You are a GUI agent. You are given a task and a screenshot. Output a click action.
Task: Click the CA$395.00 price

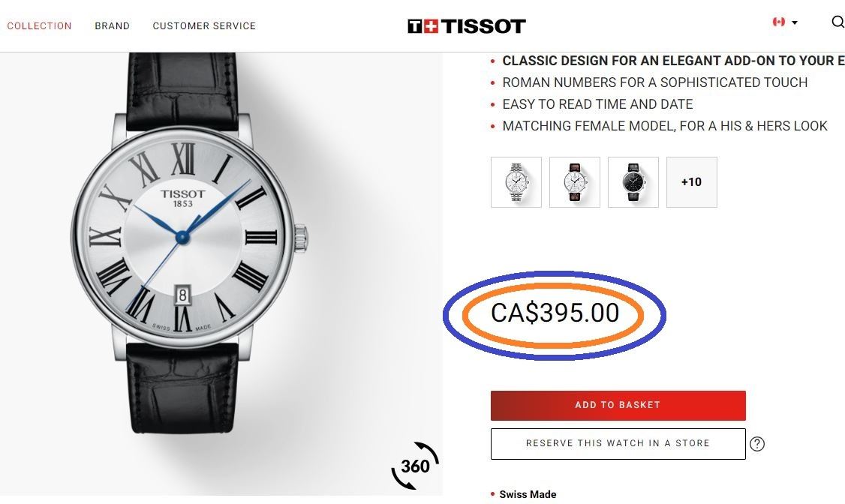[x=555, y=313]
